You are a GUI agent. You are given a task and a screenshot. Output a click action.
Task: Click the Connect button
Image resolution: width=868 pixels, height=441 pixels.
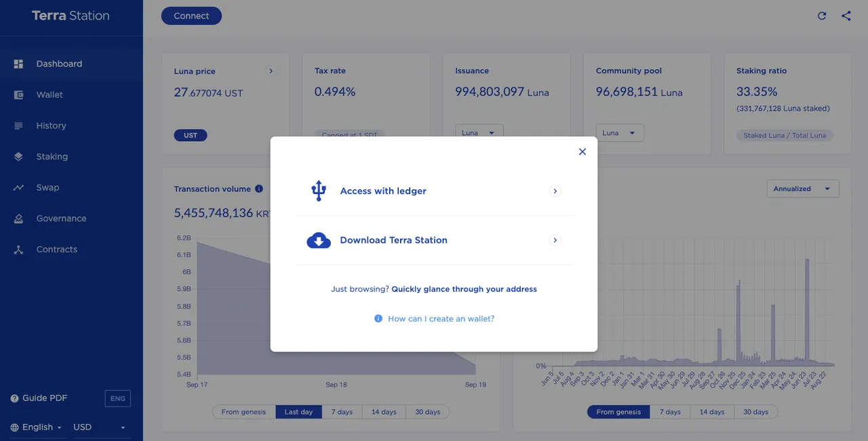[x=191, y=16]
